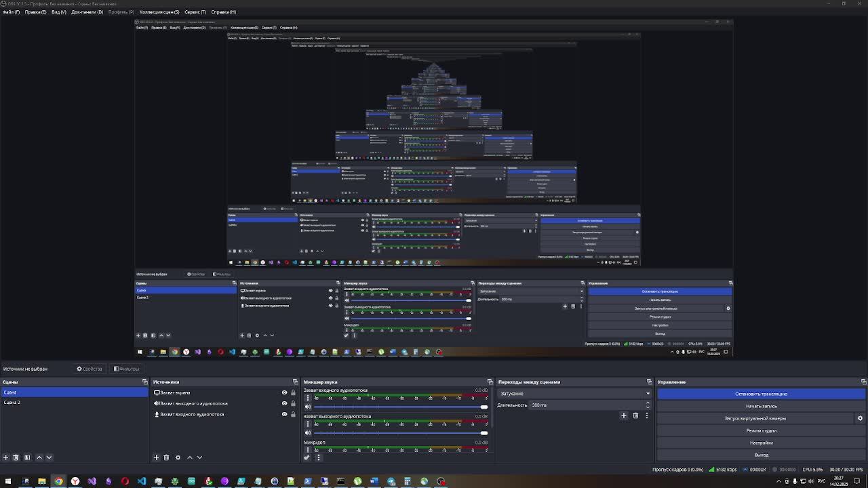
Task: Add a new scene with the plus icon
Action: 5,457
